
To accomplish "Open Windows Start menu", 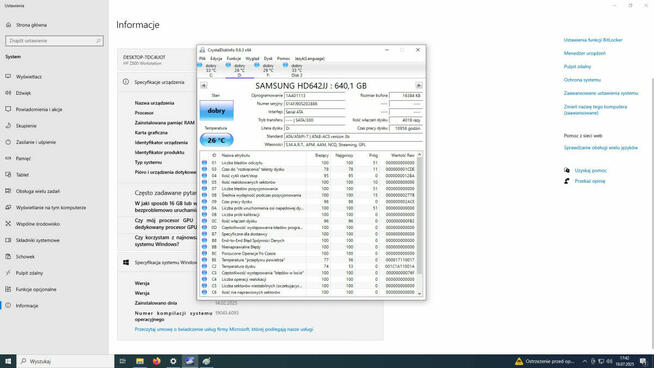I will coord(8,361).
